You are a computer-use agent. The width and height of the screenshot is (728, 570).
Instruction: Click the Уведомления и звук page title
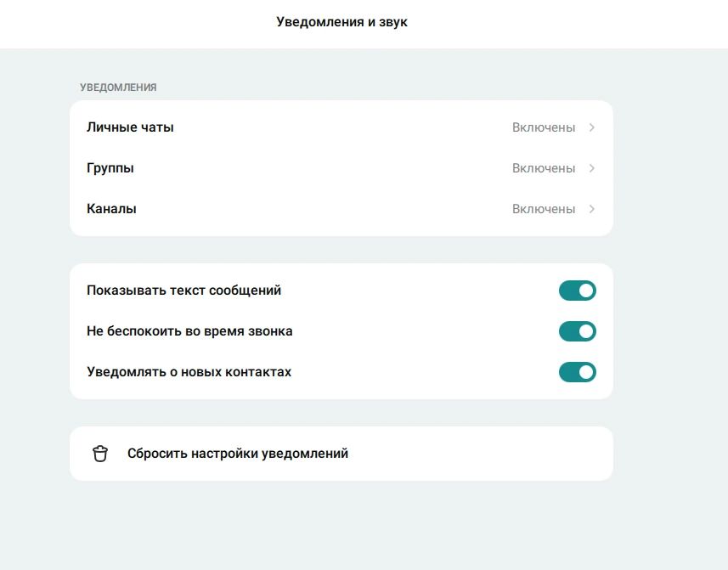341,22
